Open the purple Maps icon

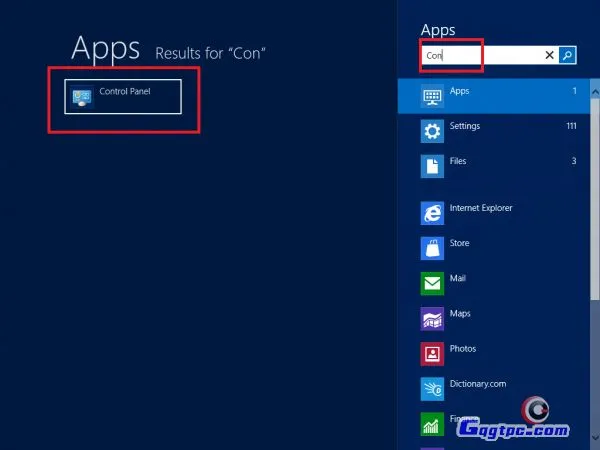pos(432,319)
